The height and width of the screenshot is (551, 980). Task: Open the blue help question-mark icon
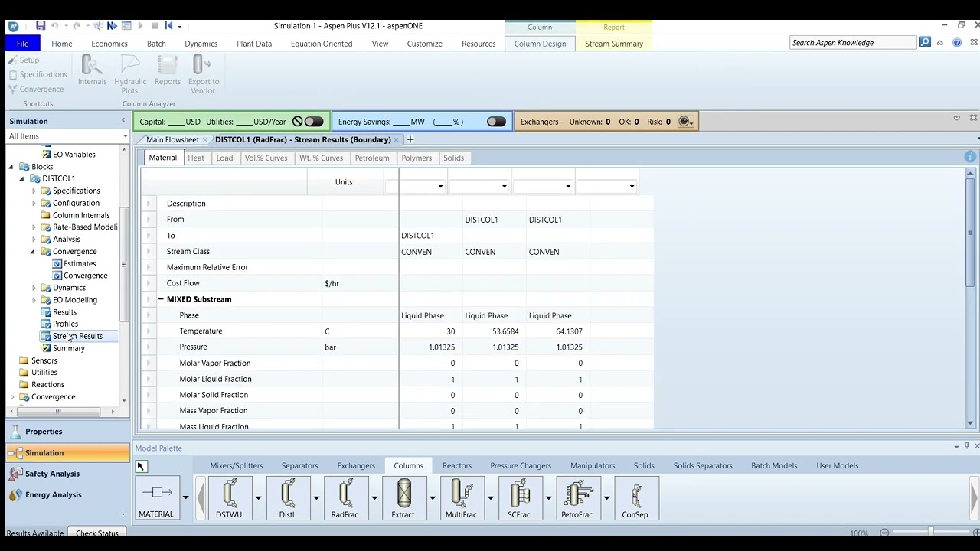(x=957, y=43)
